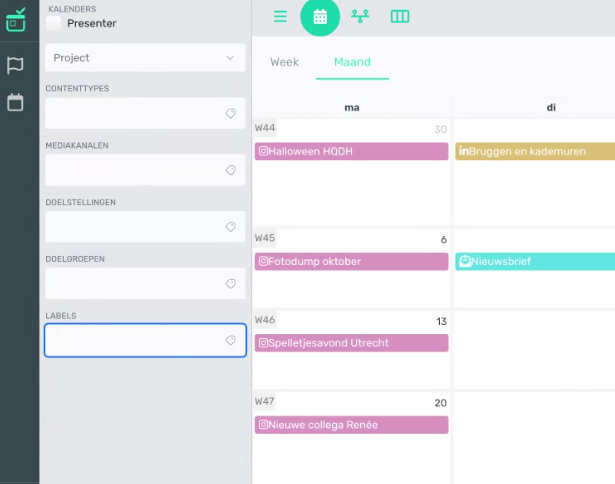Select the Maand tab
The width and height of the screenshot is (615, 484).
coord(352,62)
